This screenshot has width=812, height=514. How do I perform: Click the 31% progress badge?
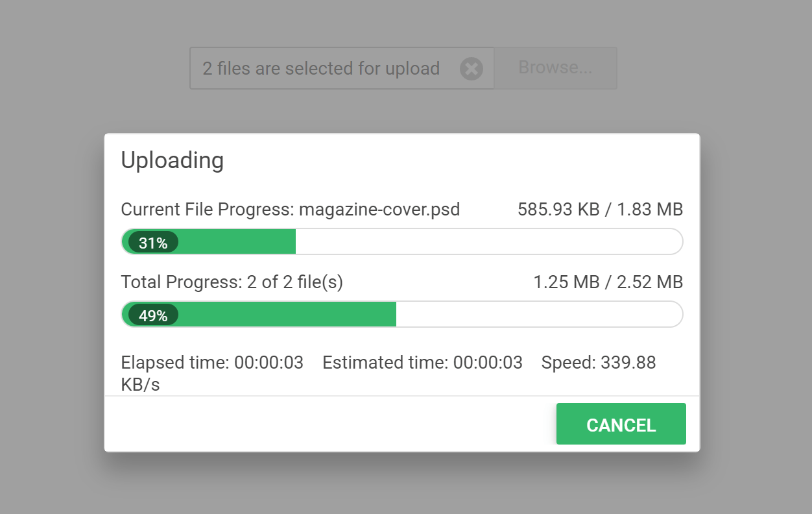pos(153,243)
